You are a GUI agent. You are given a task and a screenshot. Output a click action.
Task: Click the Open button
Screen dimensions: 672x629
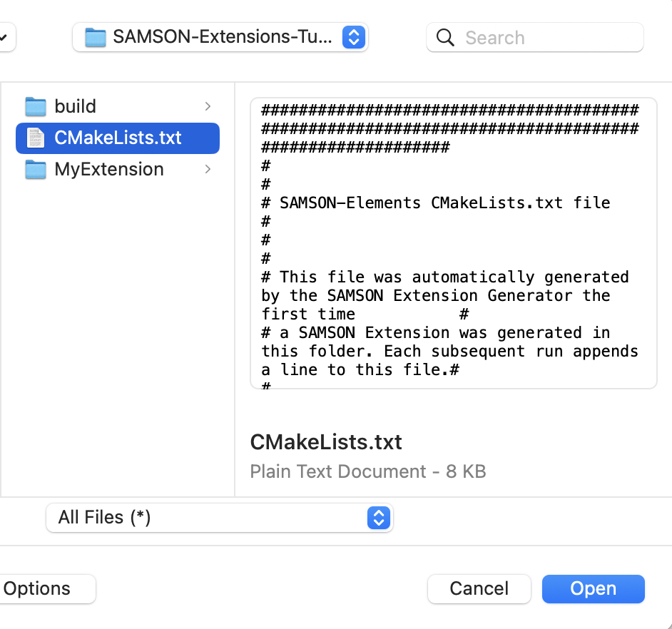click(x=593, y=588)
